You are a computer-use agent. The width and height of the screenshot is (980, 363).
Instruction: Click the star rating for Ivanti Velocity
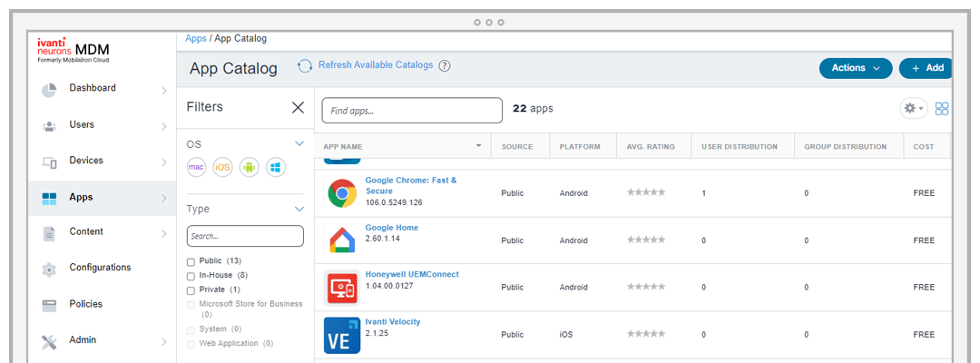pyautogui.click(x=646, y=334)
